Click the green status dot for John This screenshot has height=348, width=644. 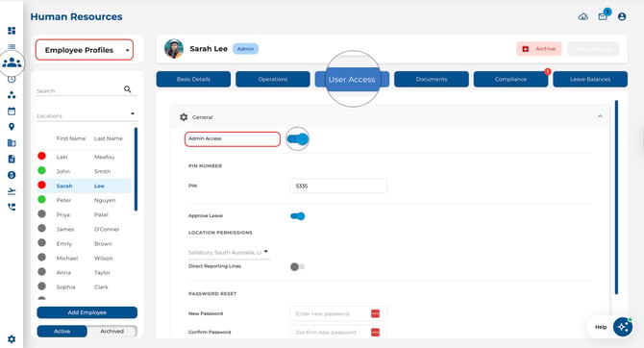(42, 170)
